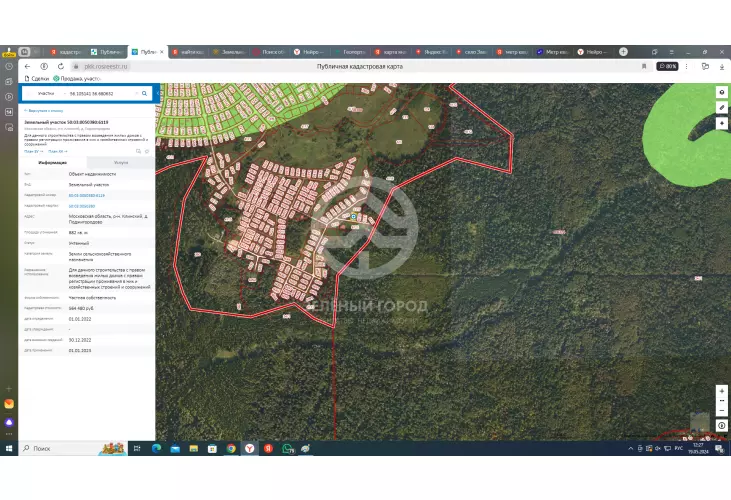
Task: Open the sidebar screencast icon
Action: click(9, 127)
